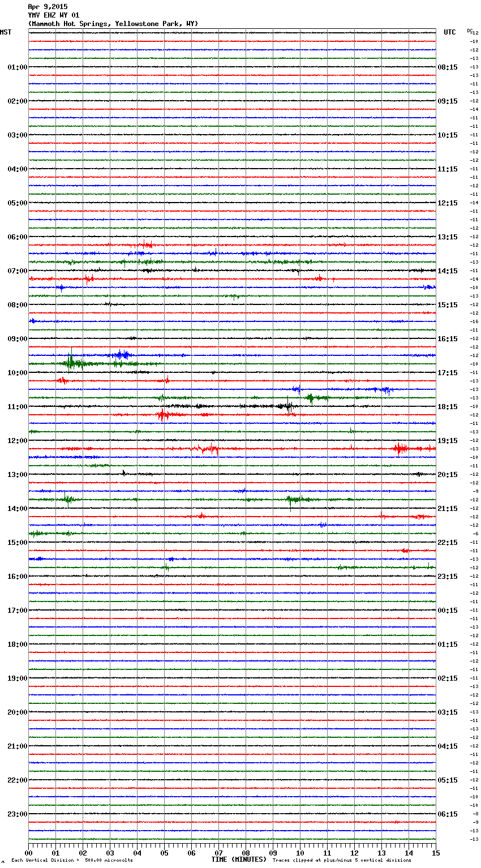Select the MST hour label "13:00"
This screenshot has height=868, width=481.
(18, 475)
